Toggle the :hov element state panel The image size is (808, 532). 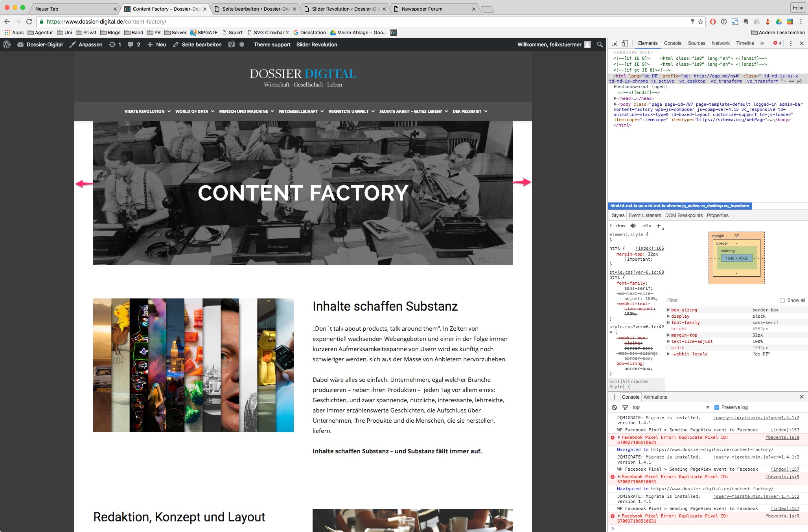tap(621, 226)
